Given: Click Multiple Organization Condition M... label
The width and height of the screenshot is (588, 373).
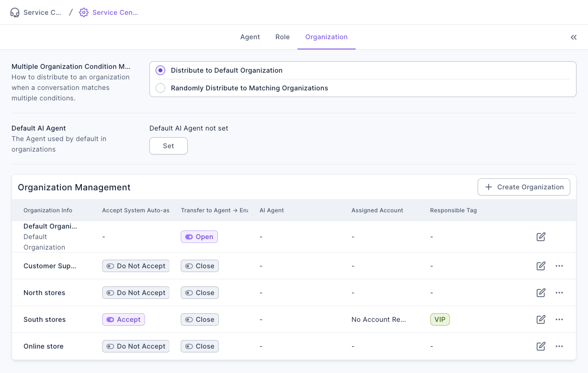Looking at the screenshot, I should [71, 66].
